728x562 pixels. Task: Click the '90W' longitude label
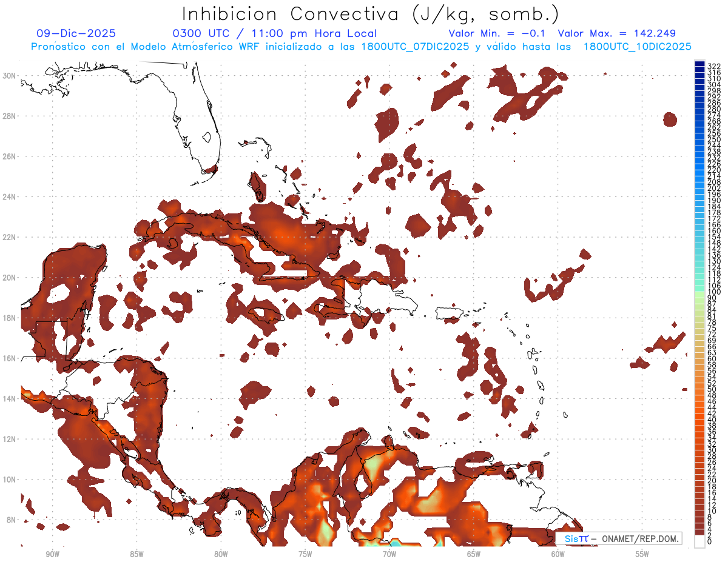tap(52, 554)
